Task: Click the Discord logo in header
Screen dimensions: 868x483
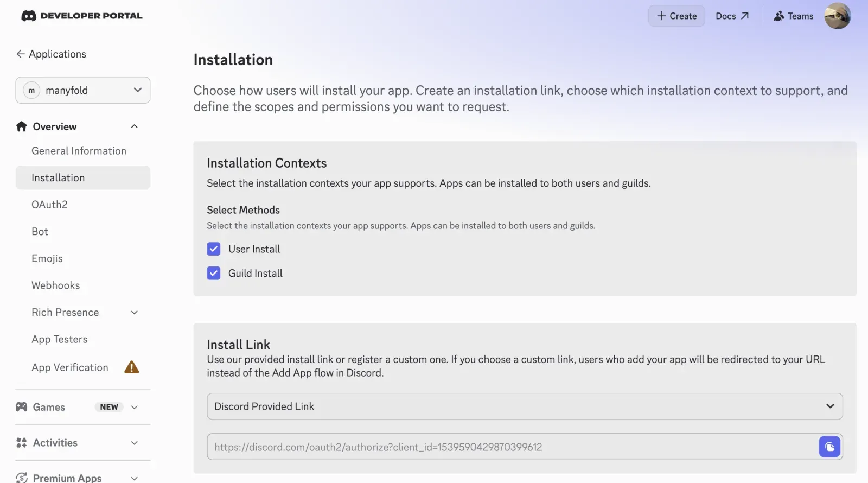Action: pos(28,16)
